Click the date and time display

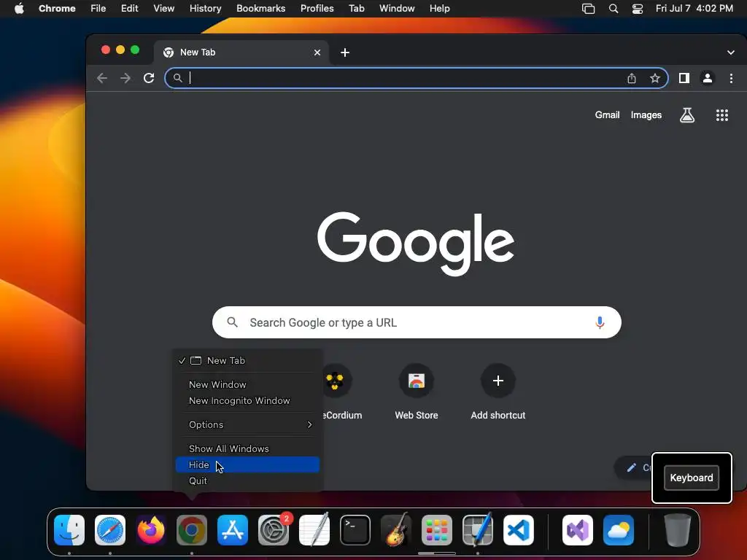(x=694, y=8)
